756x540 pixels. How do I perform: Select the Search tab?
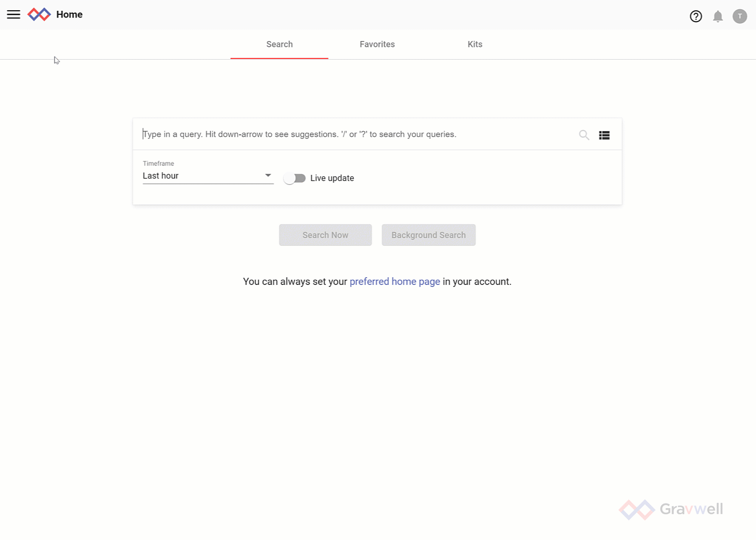point(279,44)
